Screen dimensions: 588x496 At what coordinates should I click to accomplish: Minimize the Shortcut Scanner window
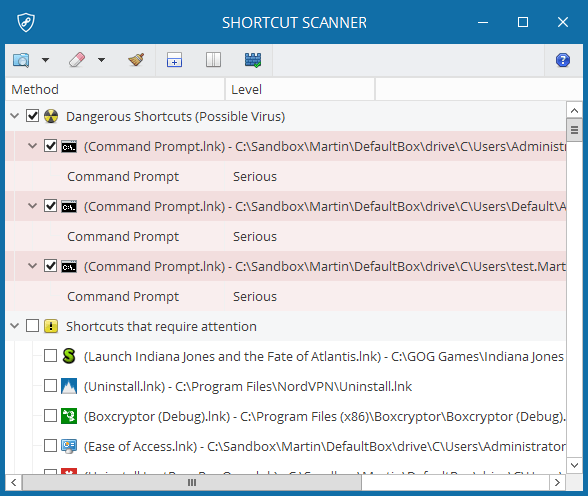tap(483, 22)
